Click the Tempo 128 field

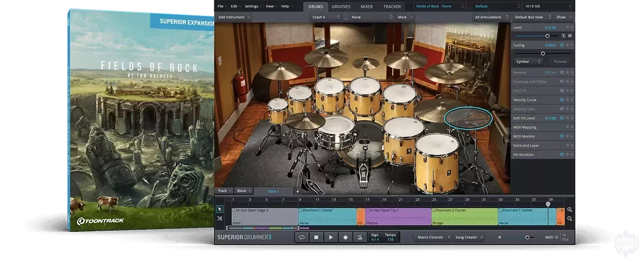(x=390, y=237)
